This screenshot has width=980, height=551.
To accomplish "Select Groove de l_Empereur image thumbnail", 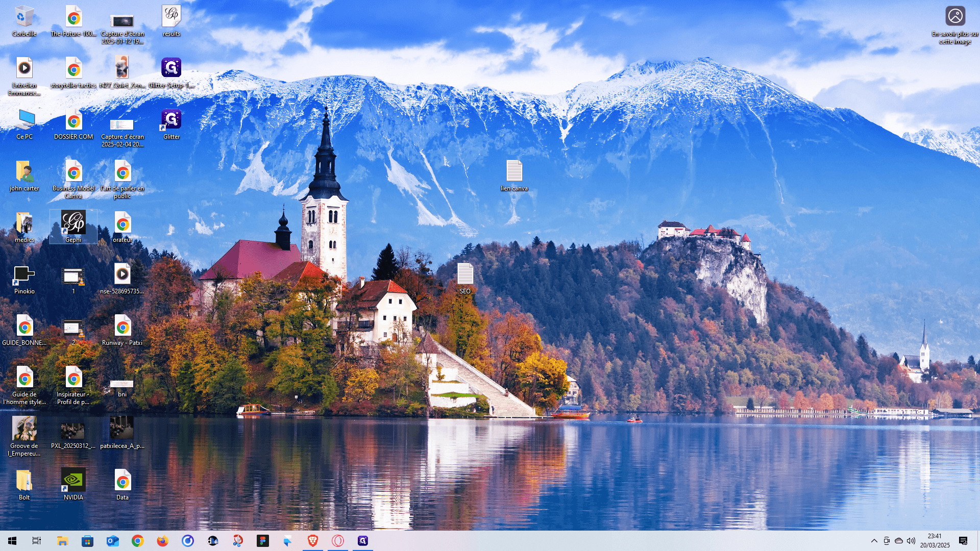I will coord(24,429).
